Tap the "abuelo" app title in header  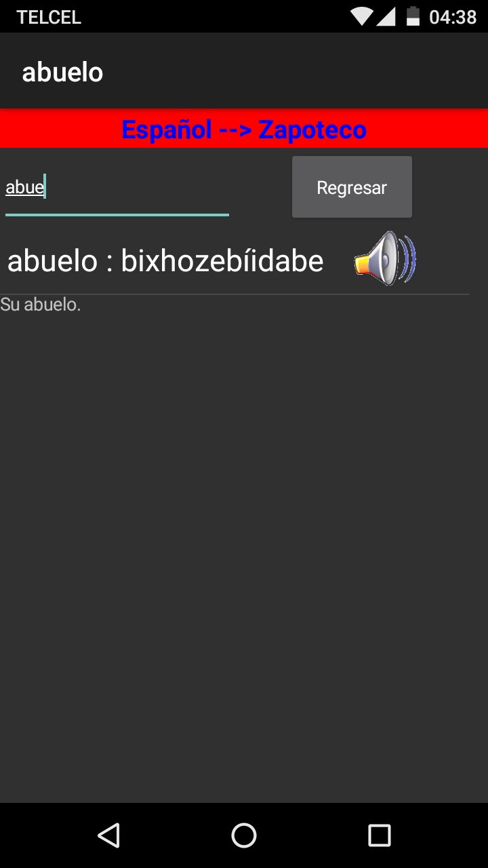click(x=62, y=72)
